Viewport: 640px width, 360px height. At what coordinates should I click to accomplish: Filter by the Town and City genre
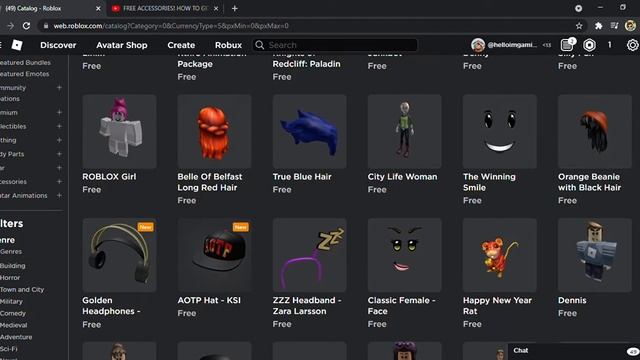pyautogui.click(x=22, y=289)
